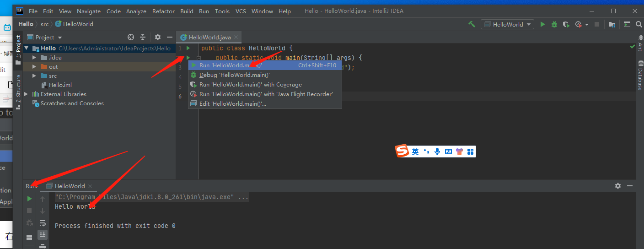The height and width of the screenshot is (249, 644).
Task: Switch to the HelloWorld.java editor tab
Action: 209,37
